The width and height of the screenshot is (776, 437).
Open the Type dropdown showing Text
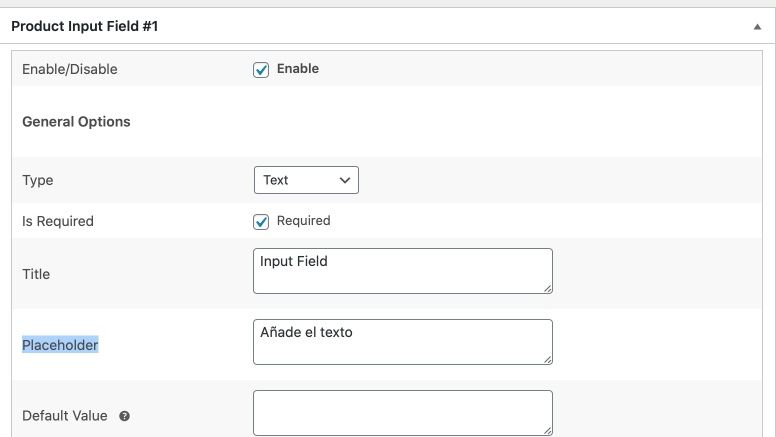point(306,180)
